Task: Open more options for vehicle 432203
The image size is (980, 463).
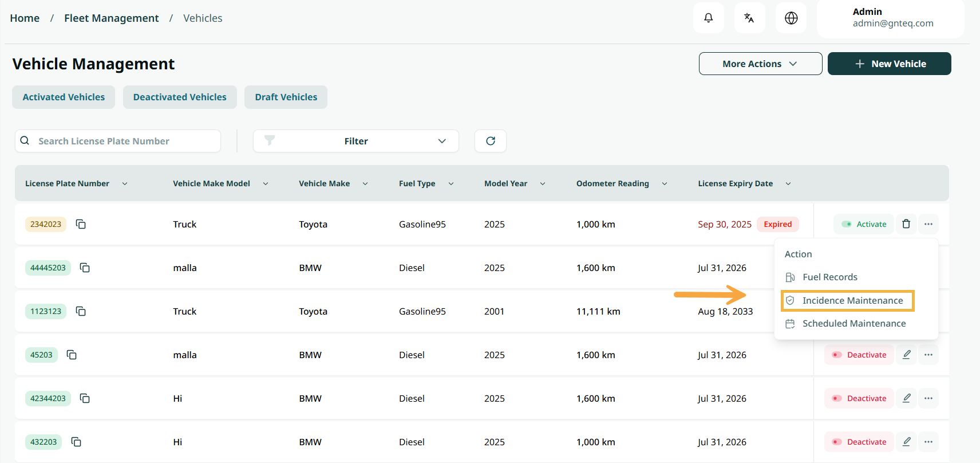Action: tap(928, 442)
